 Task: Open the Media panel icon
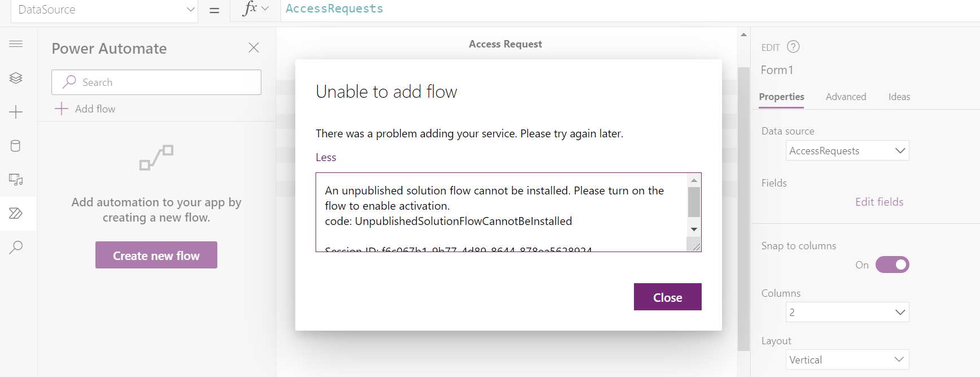click(x=16, y=180)
